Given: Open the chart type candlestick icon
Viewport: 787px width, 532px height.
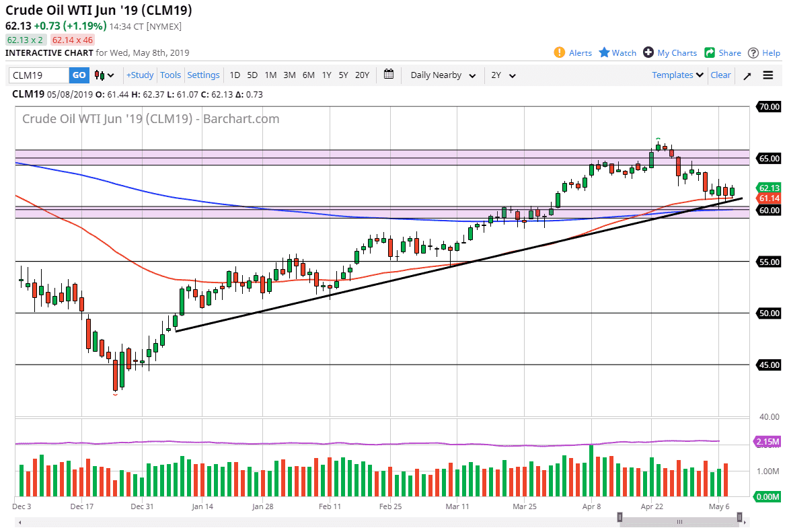Looking at the screenshot, I should coord(101,75).
